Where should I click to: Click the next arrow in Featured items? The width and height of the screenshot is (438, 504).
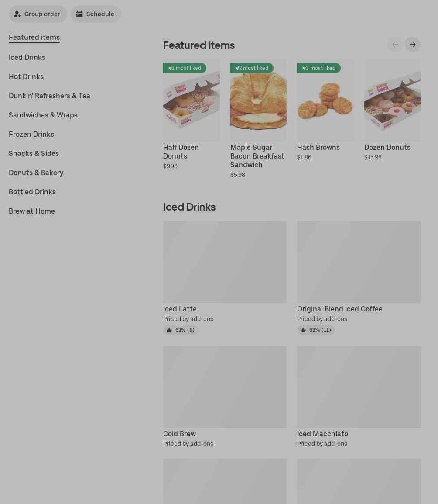tap(412, 45)
